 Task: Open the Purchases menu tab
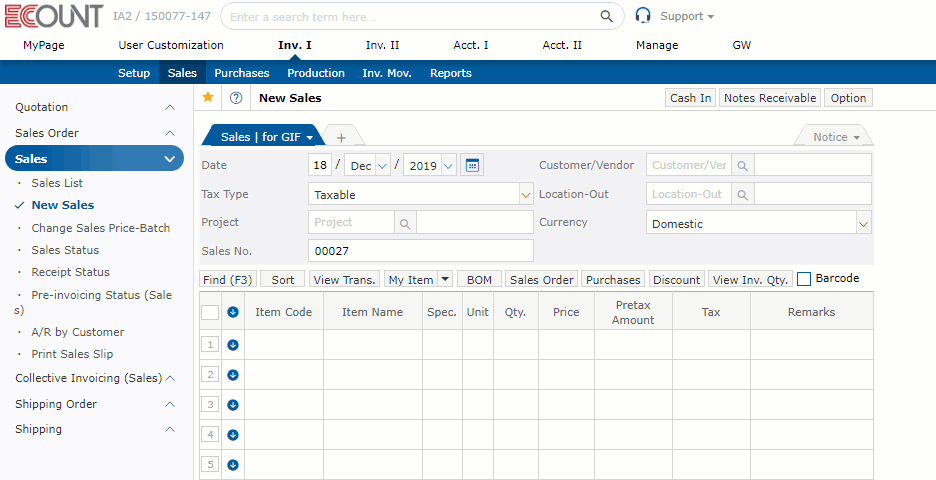point(241,73)
